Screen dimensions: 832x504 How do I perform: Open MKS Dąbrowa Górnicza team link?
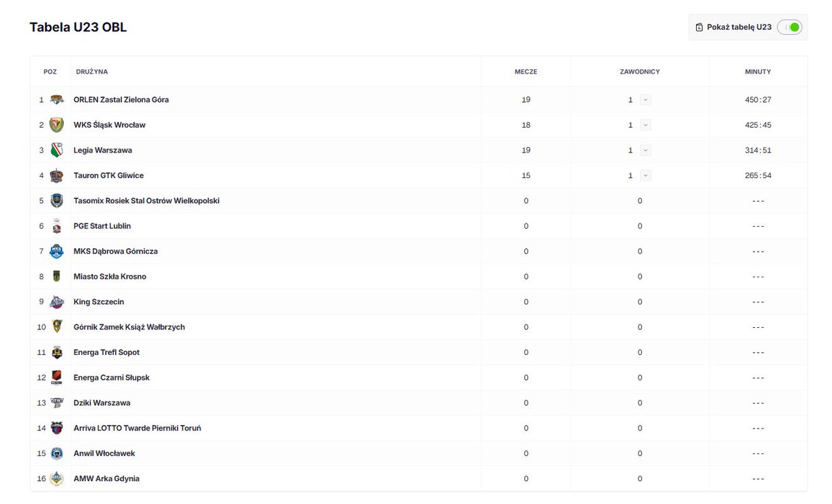[116, 252]
